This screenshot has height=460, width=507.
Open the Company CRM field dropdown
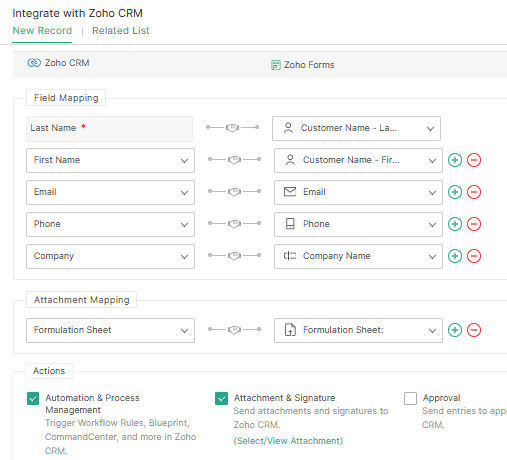pyautogui.click(x=110, y=256)
